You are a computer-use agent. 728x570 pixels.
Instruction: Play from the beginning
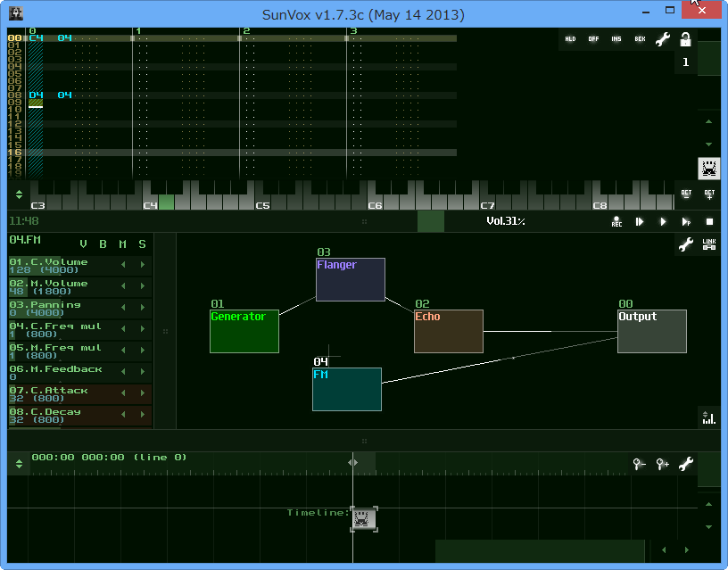click(x=640, y=222)
